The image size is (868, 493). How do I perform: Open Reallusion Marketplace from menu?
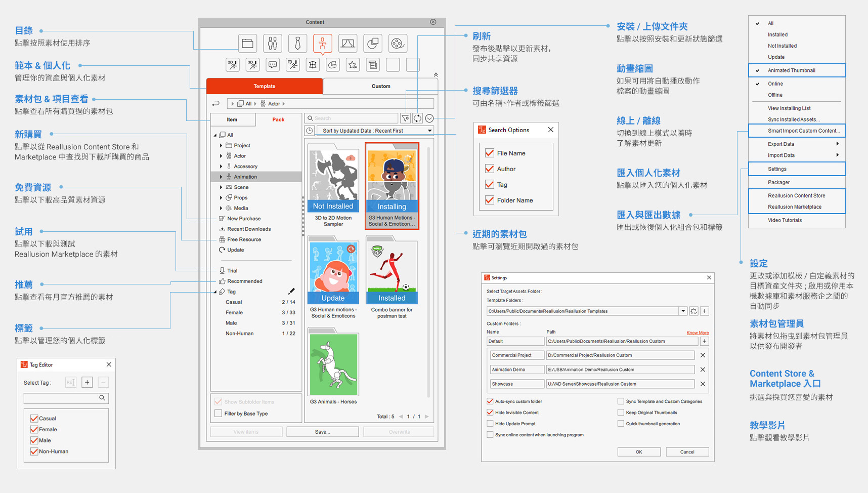tap(795, 207)
